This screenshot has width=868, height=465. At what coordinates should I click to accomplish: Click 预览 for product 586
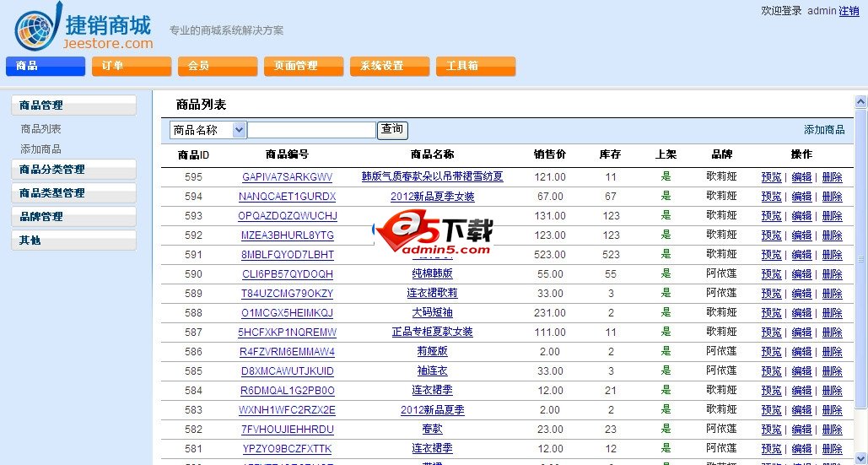(x=772, y=352)
